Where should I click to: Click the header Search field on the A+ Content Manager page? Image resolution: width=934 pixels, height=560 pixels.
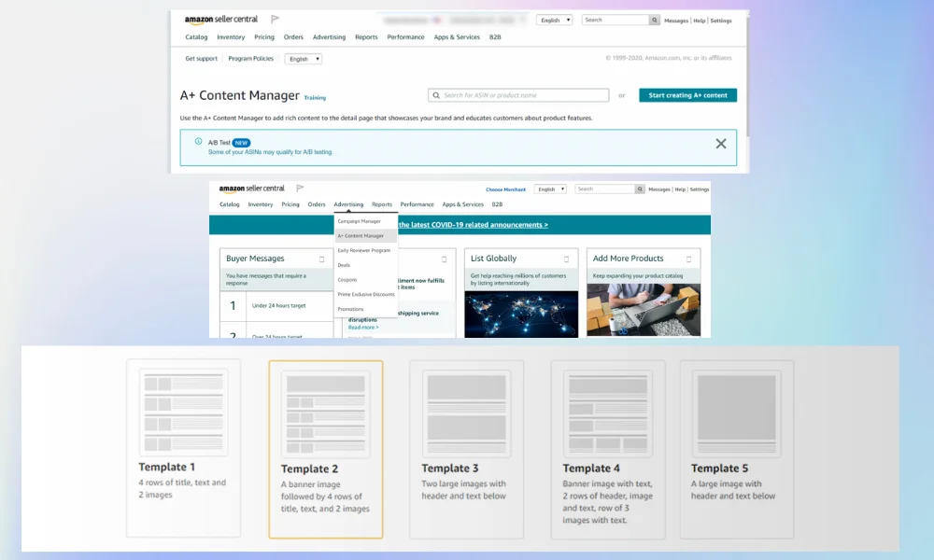616,21
